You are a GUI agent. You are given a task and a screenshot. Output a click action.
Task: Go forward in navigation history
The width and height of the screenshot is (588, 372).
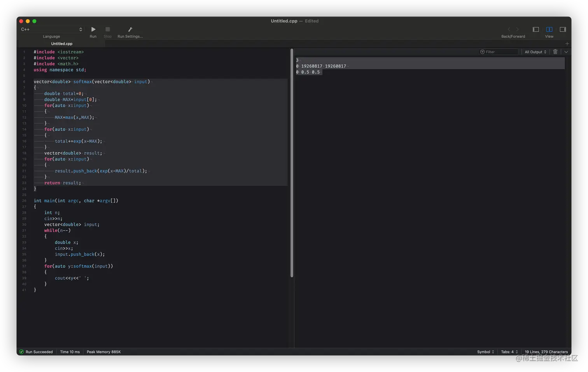click(x=518, y=30)
